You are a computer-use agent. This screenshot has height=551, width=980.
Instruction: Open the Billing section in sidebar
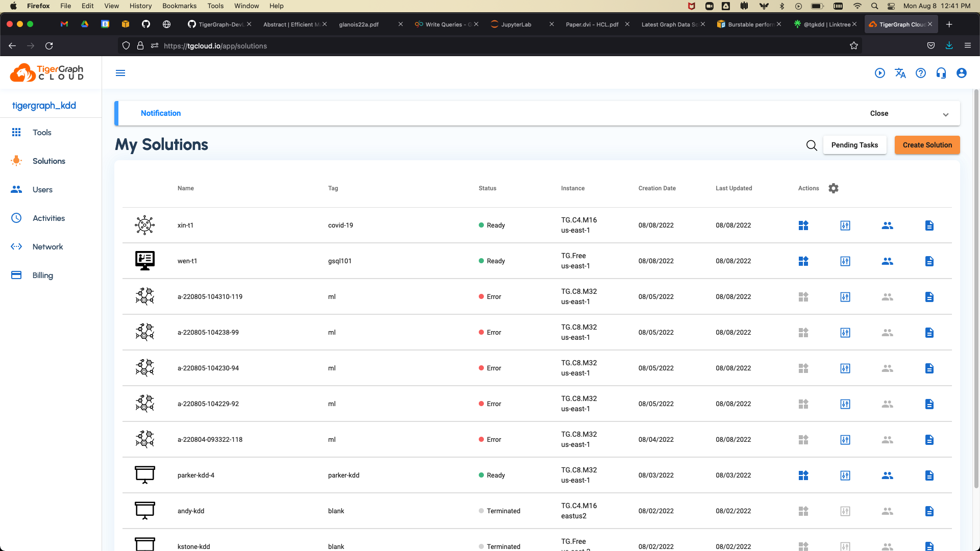point(43,275)
